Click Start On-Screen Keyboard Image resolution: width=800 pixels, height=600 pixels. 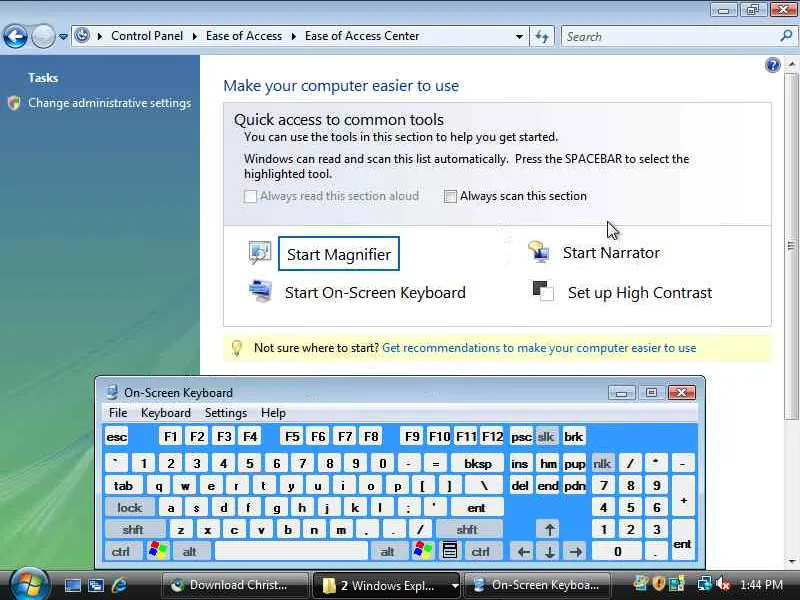[x=375, y=293]
